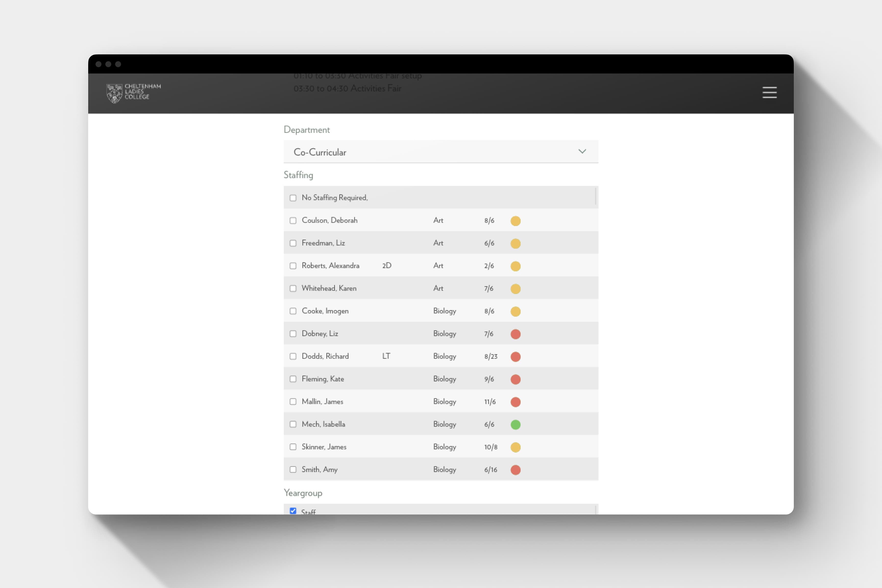Click the 03:30 to 04:30 Activities Fair text

347,88
